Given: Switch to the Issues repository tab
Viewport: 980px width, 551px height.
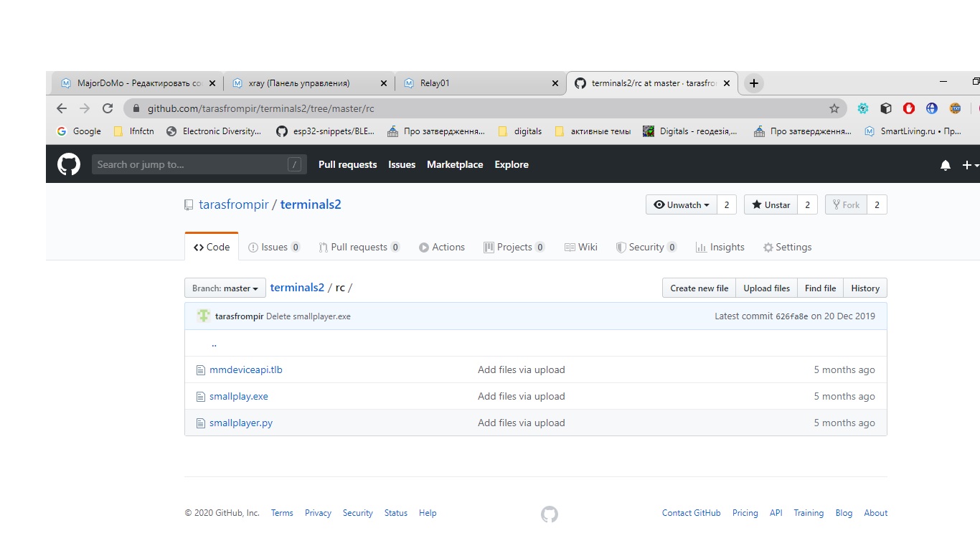Looking at the screenshot, I should click(x=274, y=248).
